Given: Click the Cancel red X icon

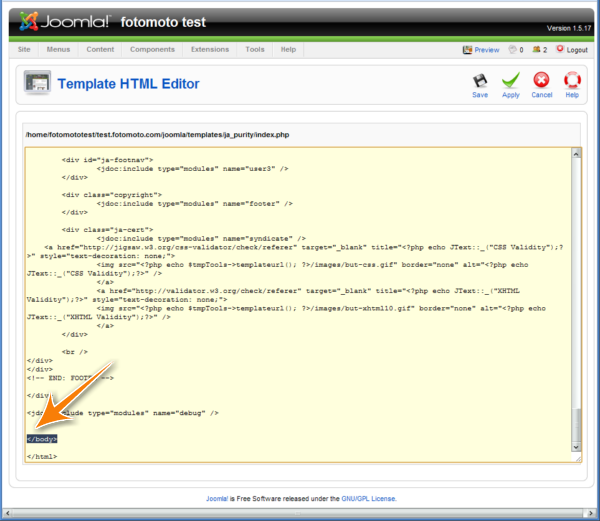Looking at the screenshot, I should click(x=541, y=80).
